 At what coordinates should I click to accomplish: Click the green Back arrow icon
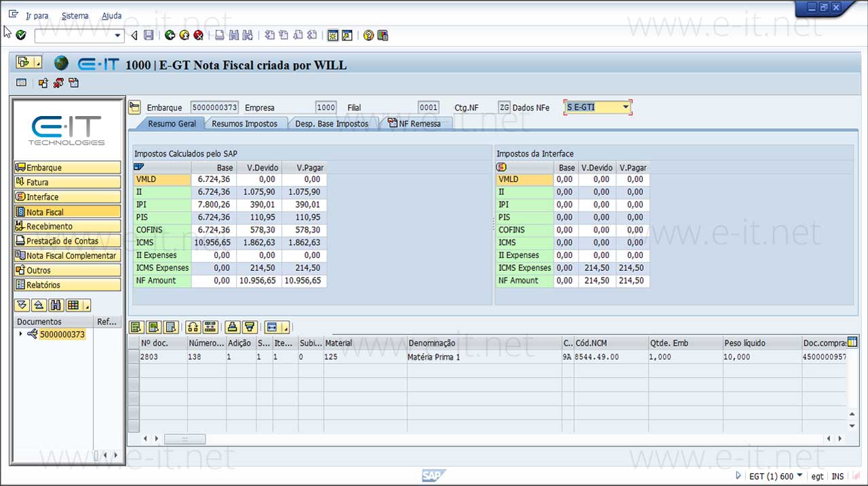pyautogui.click(x=170, y=35)
